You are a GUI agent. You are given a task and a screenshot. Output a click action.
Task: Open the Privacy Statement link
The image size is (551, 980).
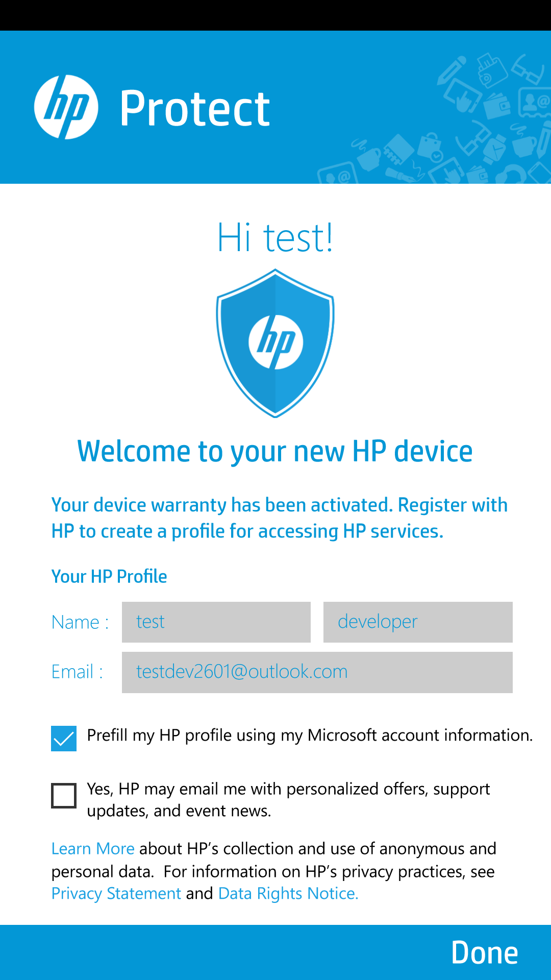pos(116,894)
